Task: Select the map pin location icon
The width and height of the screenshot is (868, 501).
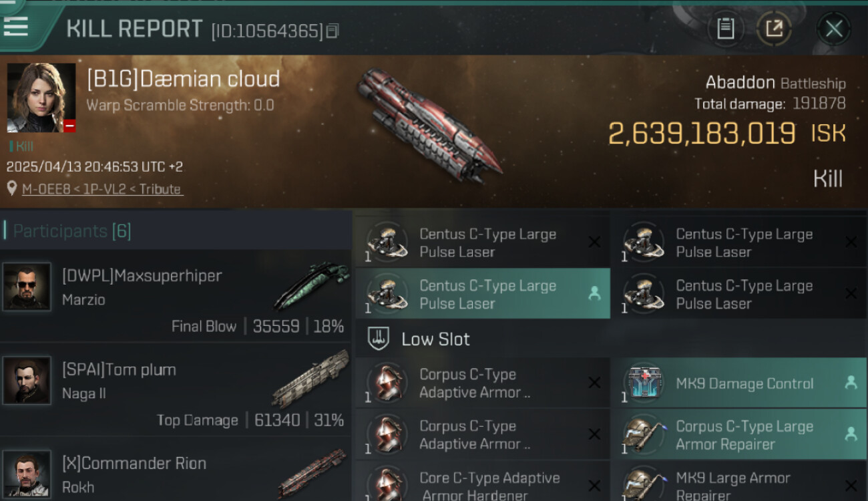Action: (11, 188)
